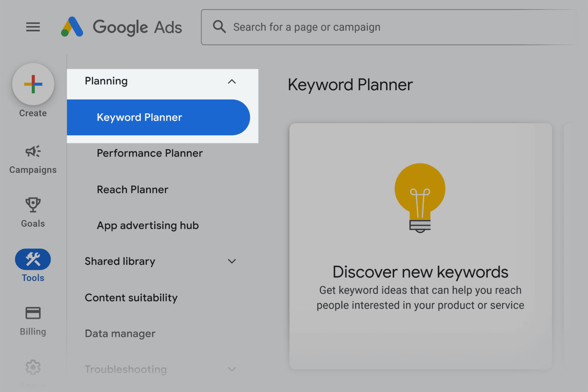Expand the Troubleshooting section
The height and width of the screenshot is (392, 588).
click(232, 369)
